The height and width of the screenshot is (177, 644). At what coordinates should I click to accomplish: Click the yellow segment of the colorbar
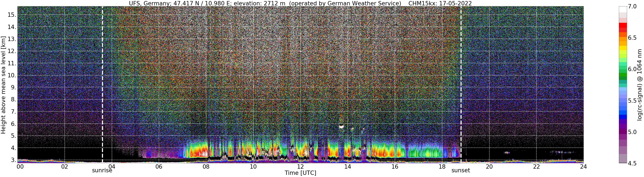(x=623, y=48)
